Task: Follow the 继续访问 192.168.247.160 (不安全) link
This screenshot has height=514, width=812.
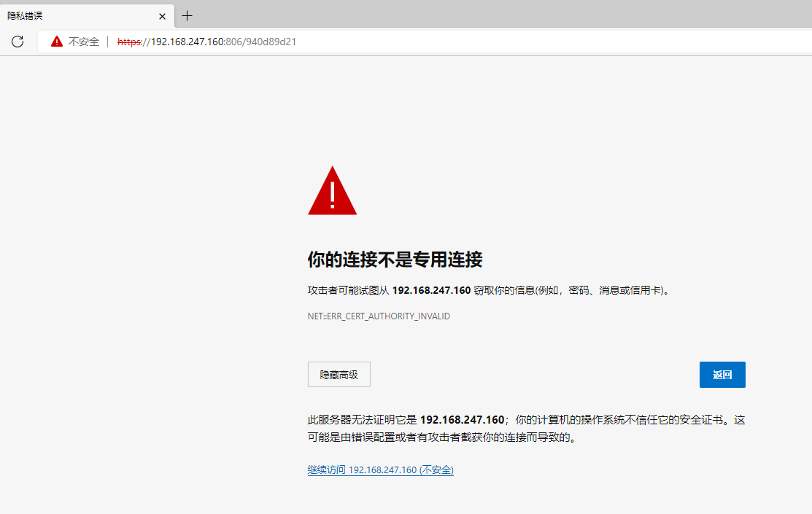Action: [380, 470]
